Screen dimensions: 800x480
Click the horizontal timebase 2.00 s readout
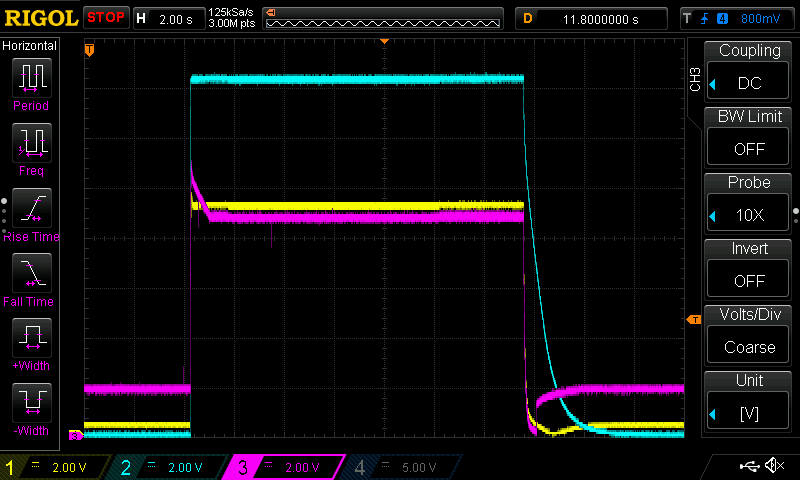click(x=176, y=19)
